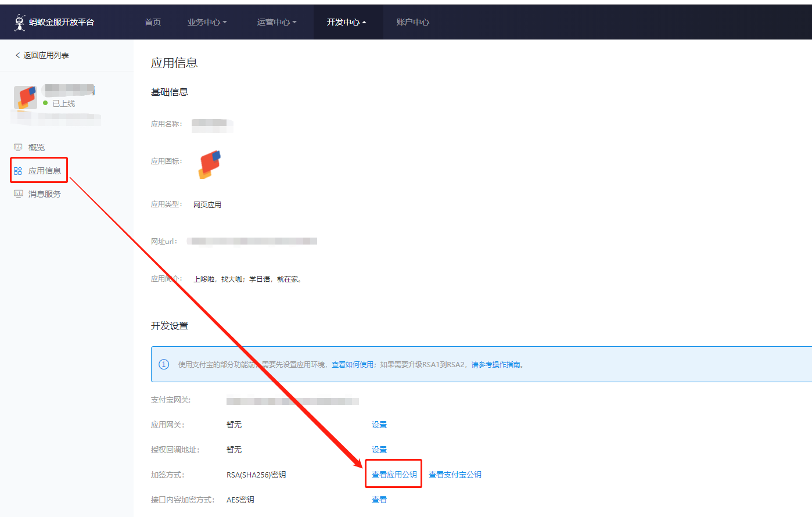Click the 应用名称 label
Viewport: 812px width, 517px height.
click(x=167, y=124)
